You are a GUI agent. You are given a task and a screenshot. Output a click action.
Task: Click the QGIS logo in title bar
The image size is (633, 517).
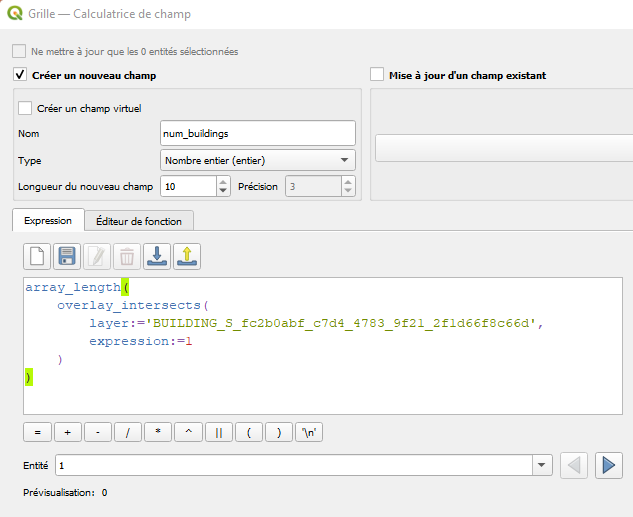14,14
